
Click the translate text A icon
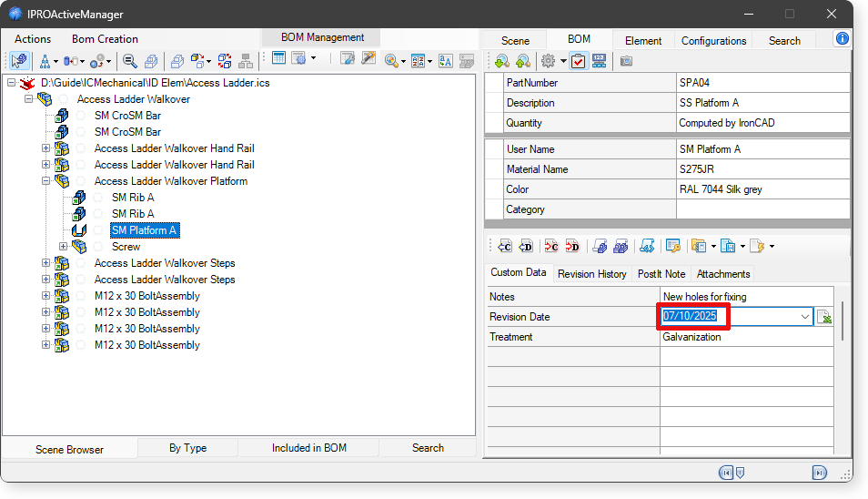[446, 61]
